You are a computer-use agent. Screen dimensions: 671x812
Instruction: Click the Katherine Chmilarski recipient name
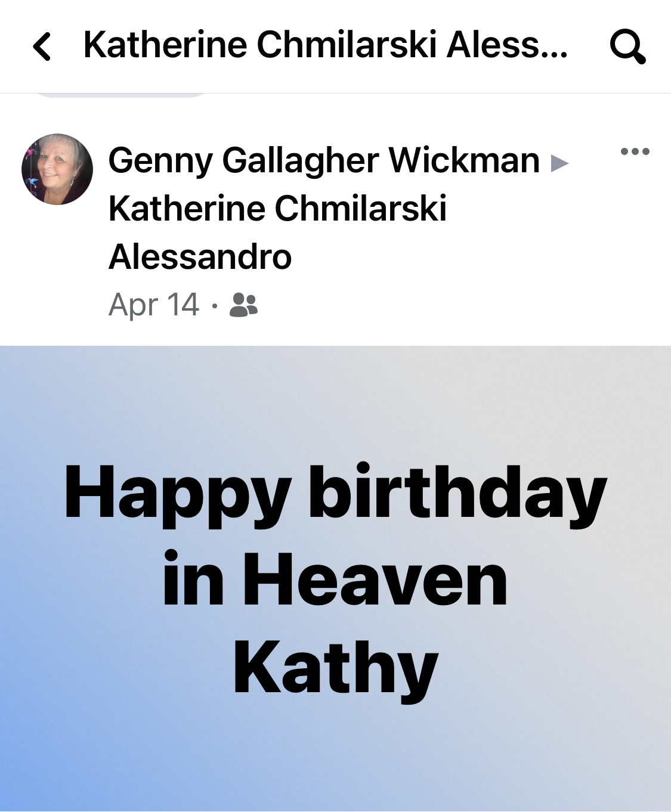point(277,208)
